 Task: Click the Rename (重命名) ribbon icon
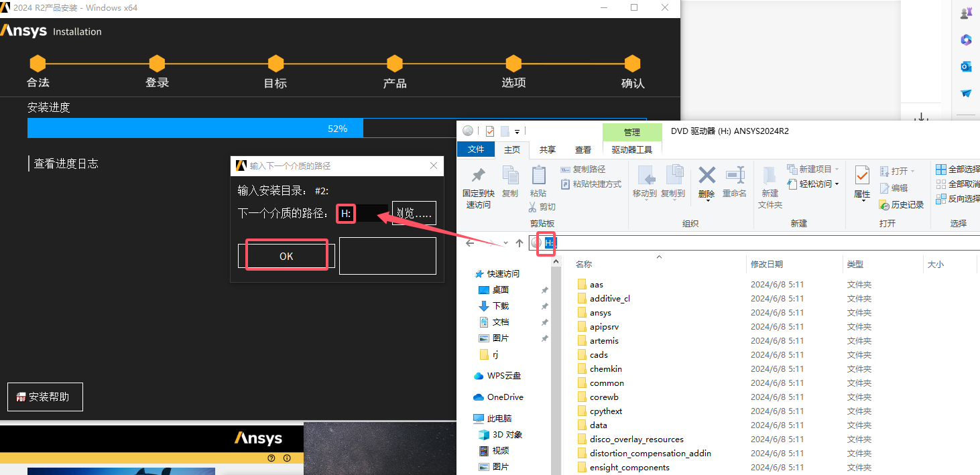(734, 180)
